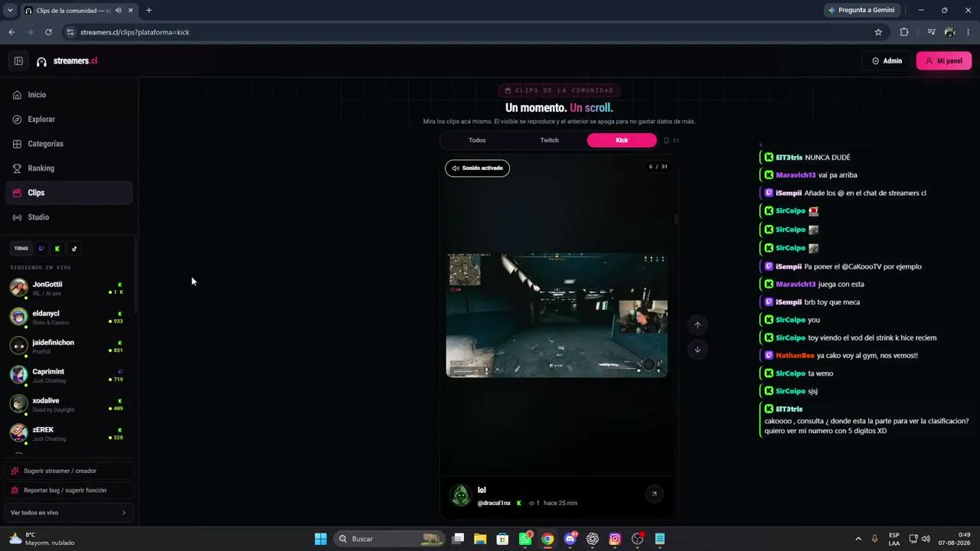
Task: Open the Admin panel
Action: tap(887, 61)
